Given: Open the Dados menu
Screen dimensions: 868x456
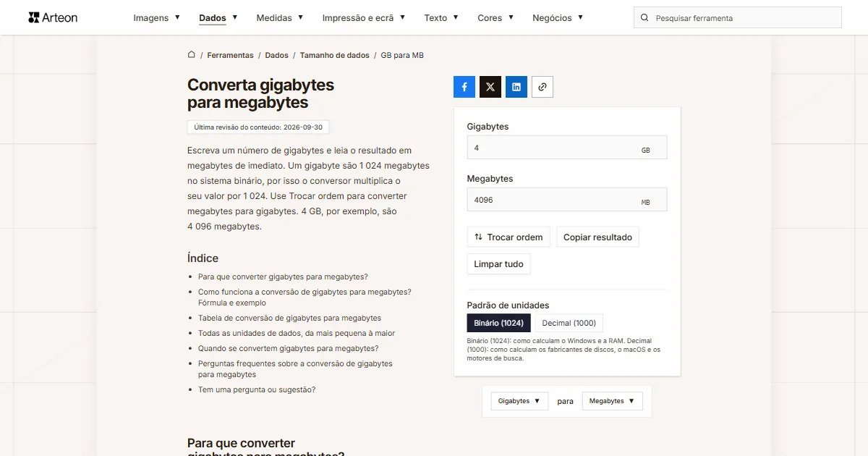Looking at the screenshot, I should click(x=218, y=18).
